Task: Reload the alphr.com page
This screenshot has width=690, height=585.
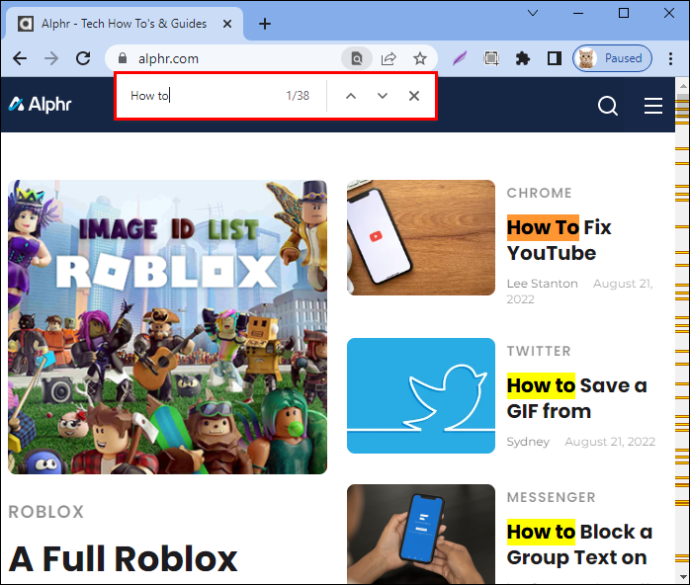Action: [83, 58]
